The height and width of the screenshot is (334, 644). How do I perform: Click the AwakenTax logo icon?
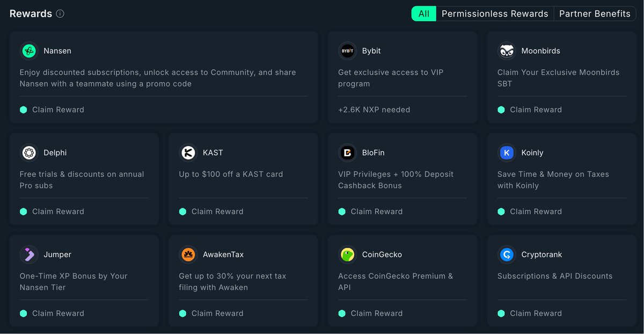click(x=188, y=255)
